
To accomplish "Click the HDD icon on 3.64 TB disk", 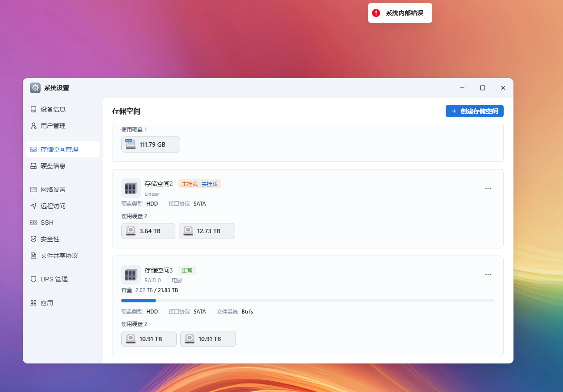I will (130, 231).
